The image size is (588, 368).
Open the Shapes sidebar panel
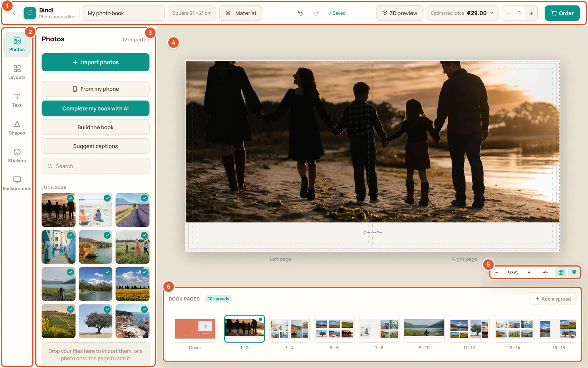click(x=17, y=128)
